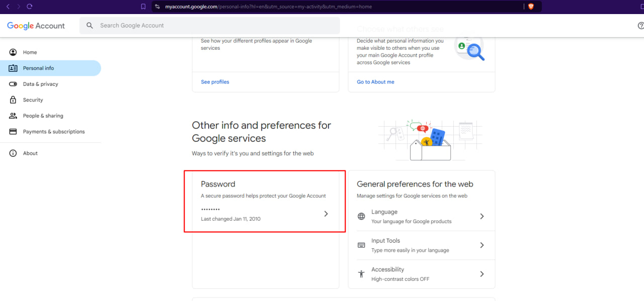Viewport: 644px width, 301px height.
Task: Expand the Password settings chevron
Action: [x=326, y=214]
